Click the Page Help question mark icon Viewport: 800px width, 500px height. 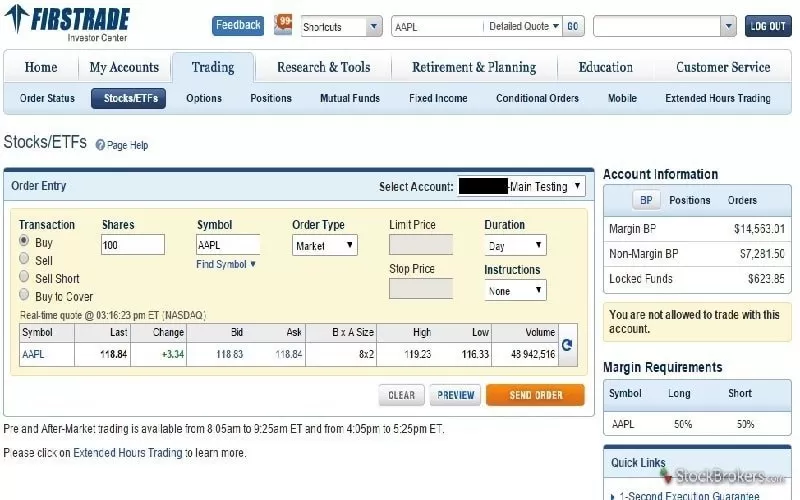pos(100,145)
